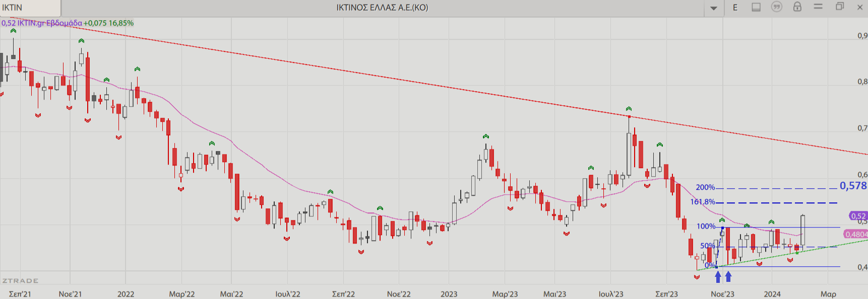
Task: Select the green ascending support trendline
Action: click(x=782, y=255)
